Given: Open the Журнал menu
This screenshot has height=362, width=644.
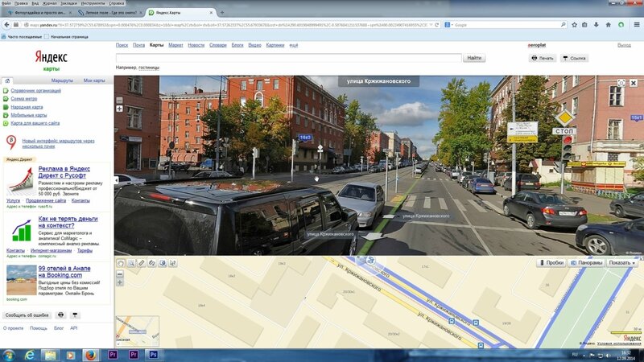Looking at the screenshot, I should (x=50, y=3).
